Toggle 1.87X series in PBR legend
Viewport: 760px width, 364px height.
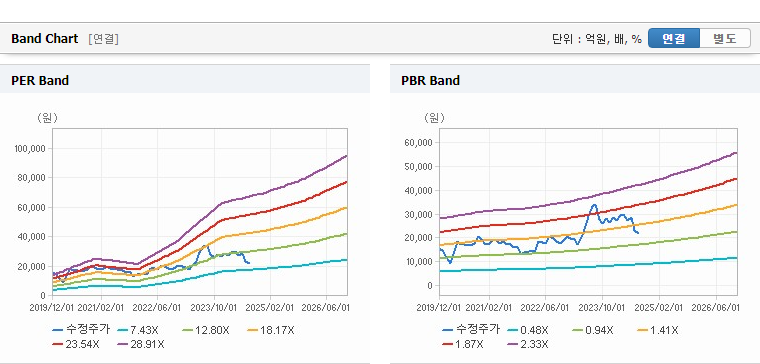pyautogui.click(x=463, y=344)
